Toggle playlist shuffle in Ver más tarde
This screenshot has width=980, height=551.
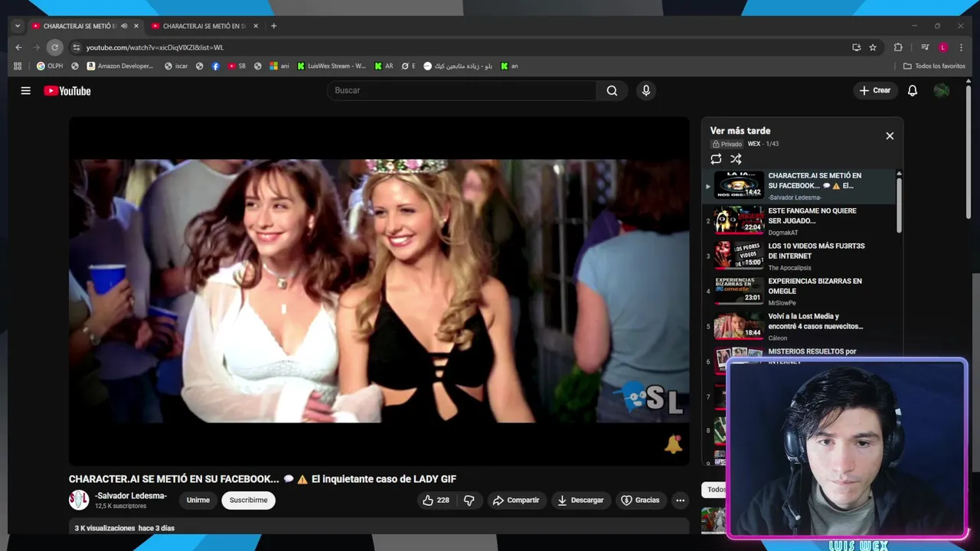coord(736,159)
